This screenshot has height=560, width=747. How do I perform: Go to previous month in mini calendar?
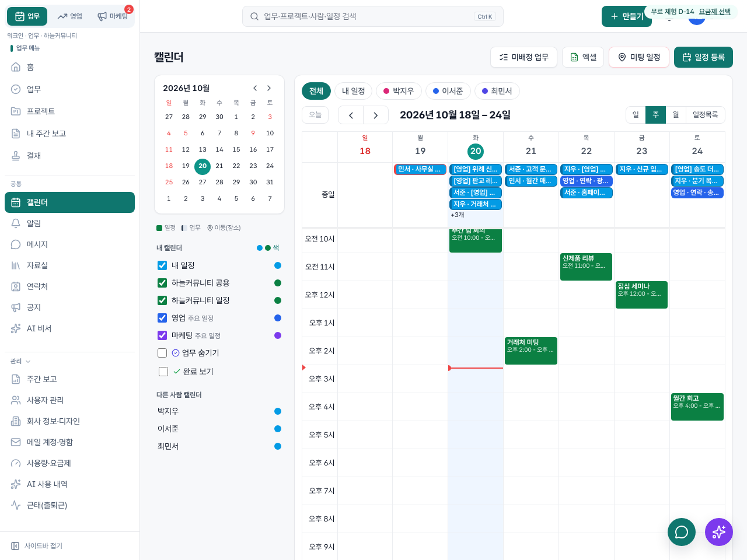[255, 88]
